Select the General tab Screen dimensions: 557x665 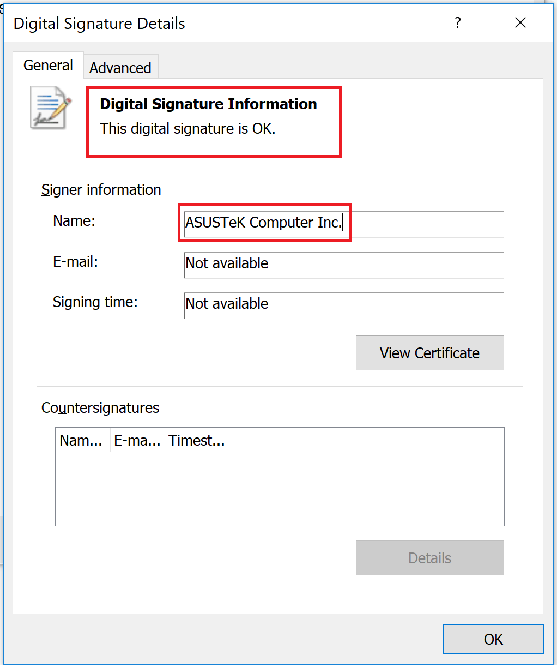(48, 65)
